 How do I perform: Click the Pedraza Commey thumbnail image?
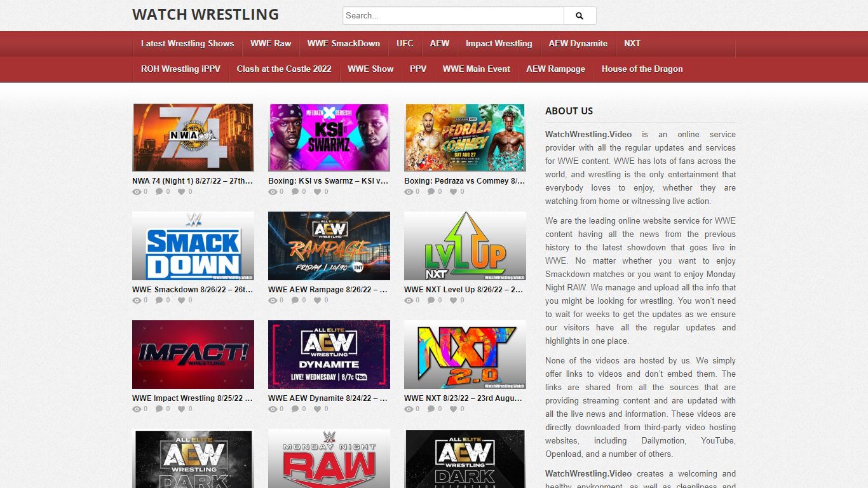click(x=465, y=138)
